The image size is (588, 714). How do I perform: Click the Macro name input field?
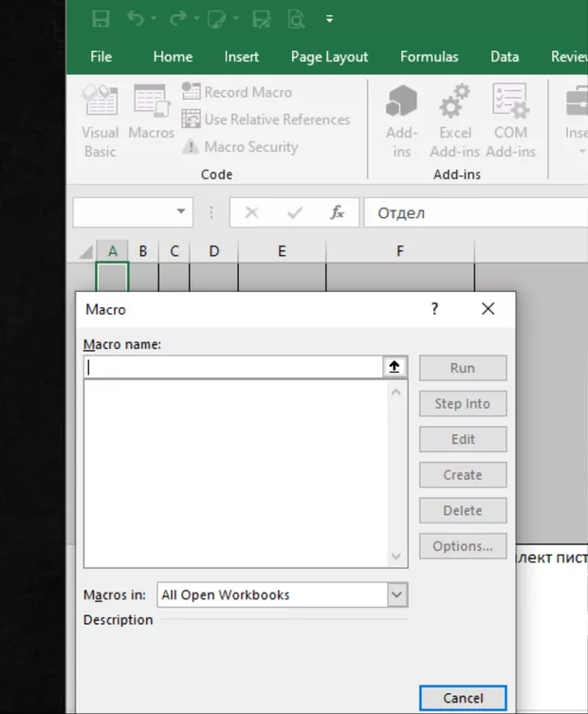pos(232,367)
